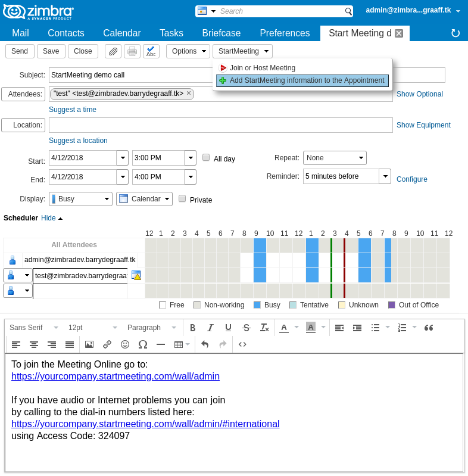
Task: Open the Reminder dropdown arrow
Action: [x=385, y=176]
